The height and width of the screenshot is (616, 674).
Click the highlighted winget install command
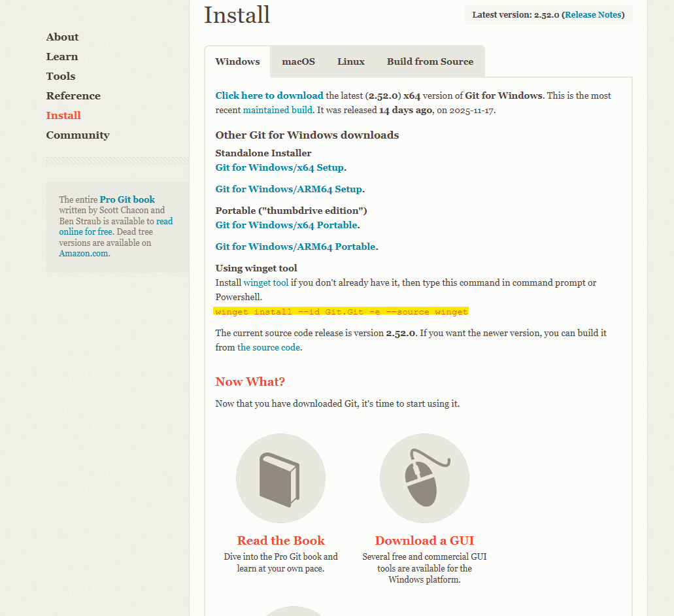pyautogui.click(x=341, y=312)
